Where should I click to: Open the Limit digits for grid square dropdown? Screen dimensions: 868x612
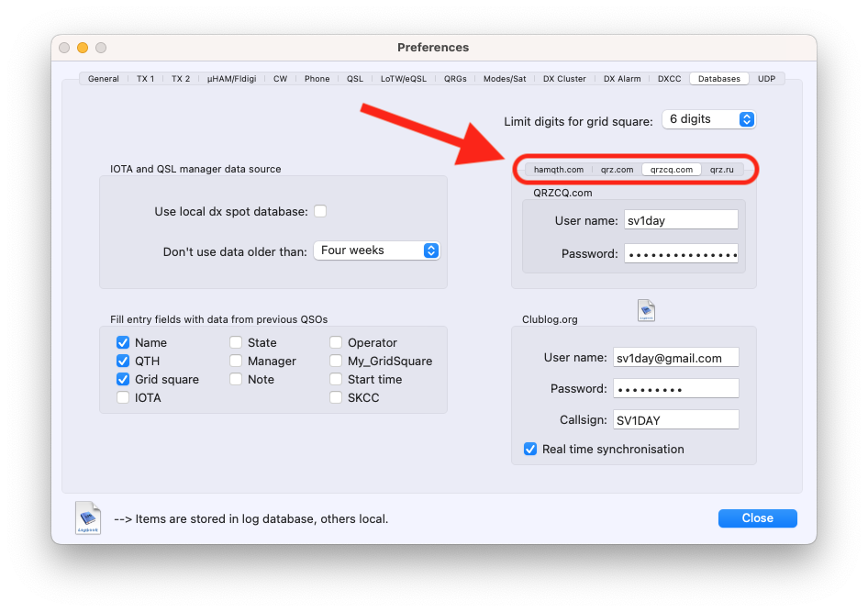709,119
